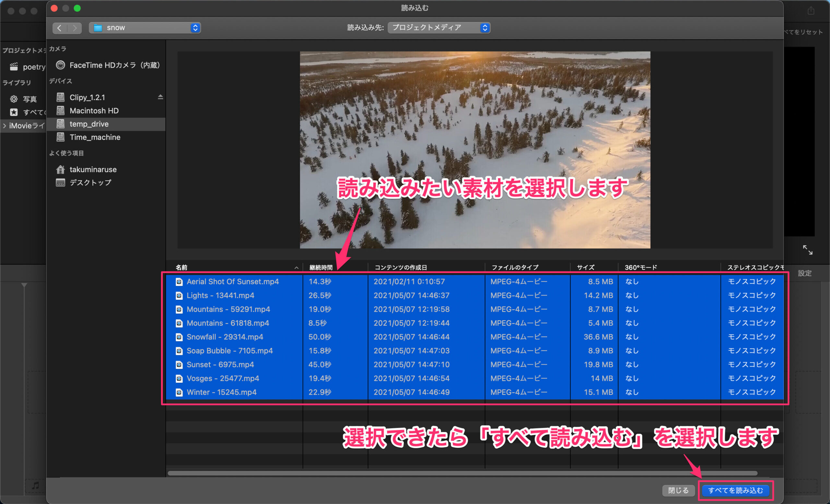Click the FaceTime HD camera icon
830x504 pixels.
(x=60, y=65)
